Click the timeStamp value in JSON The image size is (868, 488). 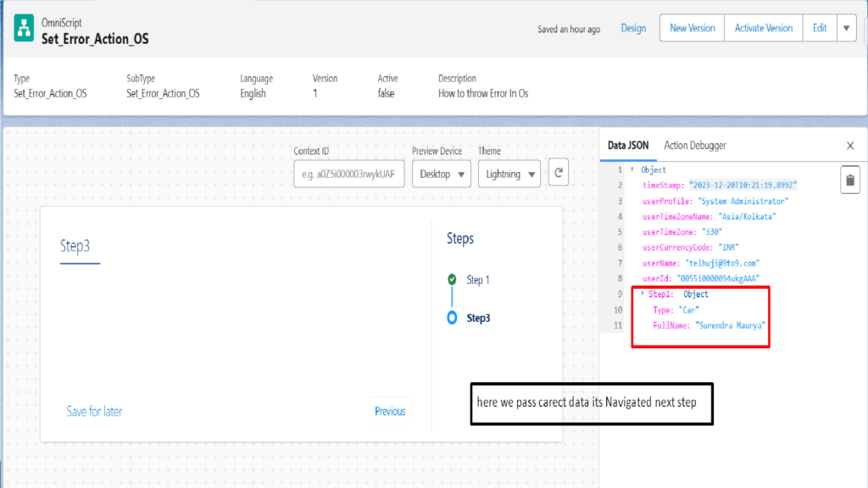coord(743,186)
